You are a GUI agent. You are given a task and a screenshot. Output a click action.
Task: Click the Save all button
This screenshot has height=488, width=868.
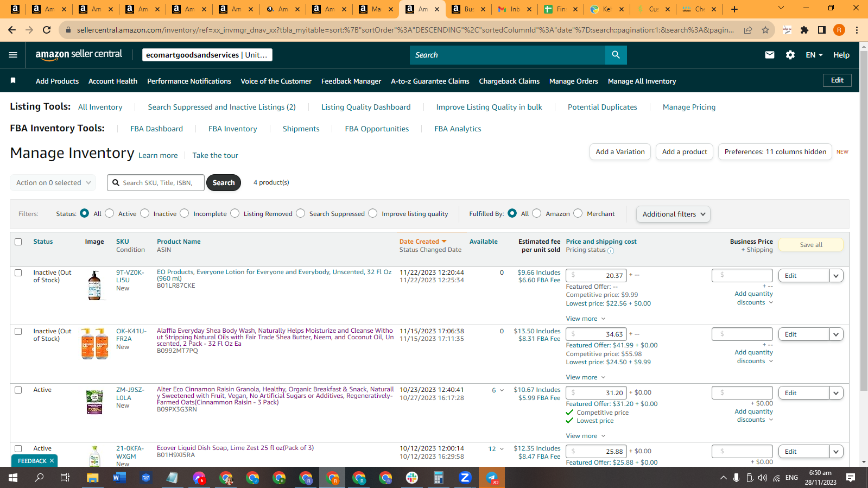[x=811, y=245]
